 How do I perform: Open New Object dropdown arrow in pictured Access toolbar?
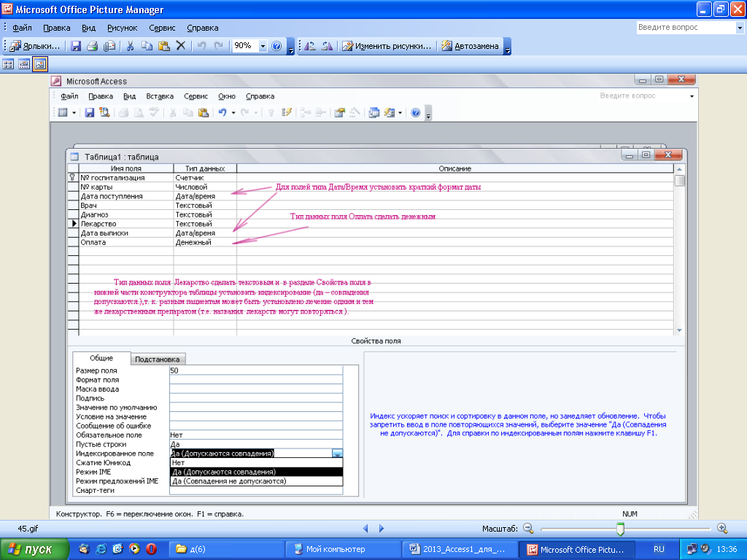(x=400, y=113)
